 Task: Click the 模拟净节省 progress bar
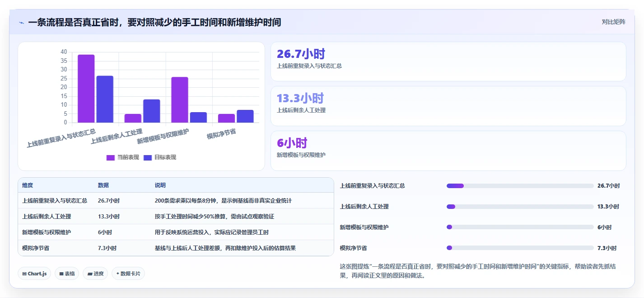tap(520, 248)
